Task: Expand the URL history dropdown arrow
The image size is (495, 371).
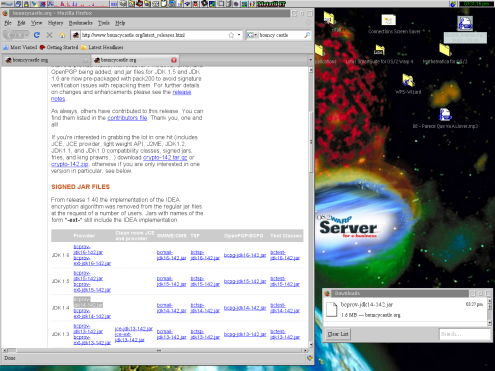Action: 239,35
